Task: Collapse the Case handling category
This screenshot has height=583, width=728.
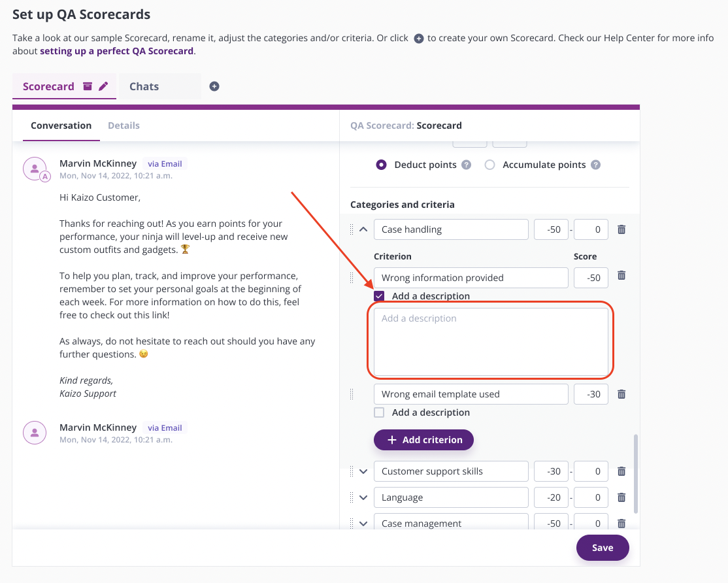Action: [x=363, y=229]
